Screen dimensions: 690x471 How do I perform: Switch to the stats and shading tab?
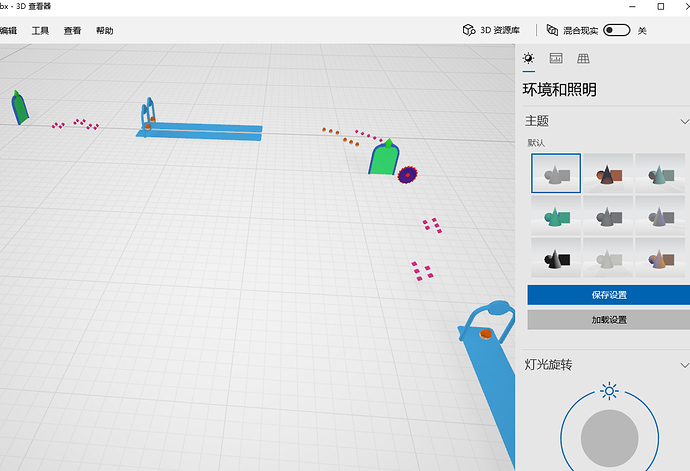[556, 58]
